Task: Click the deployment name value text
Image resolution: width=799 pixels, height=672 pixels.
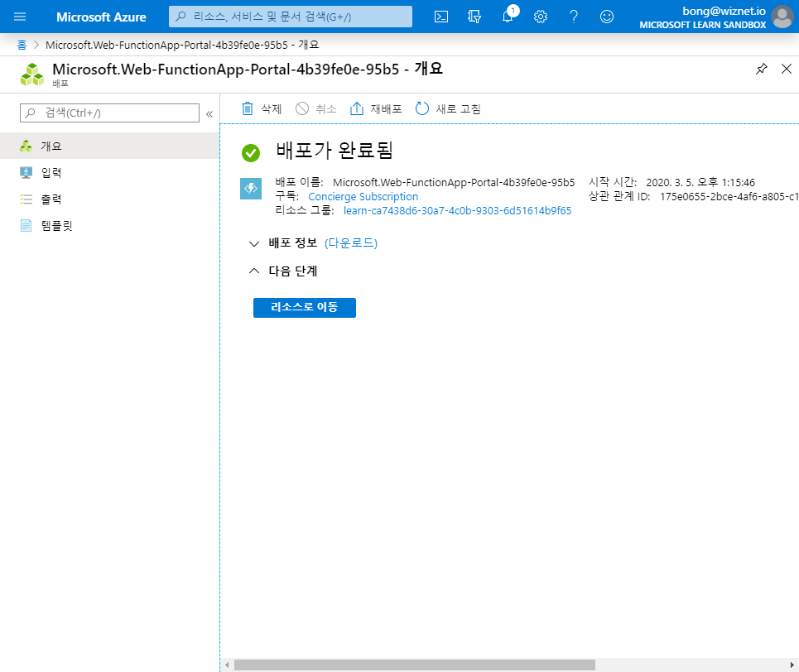Action: coord(454,182)
